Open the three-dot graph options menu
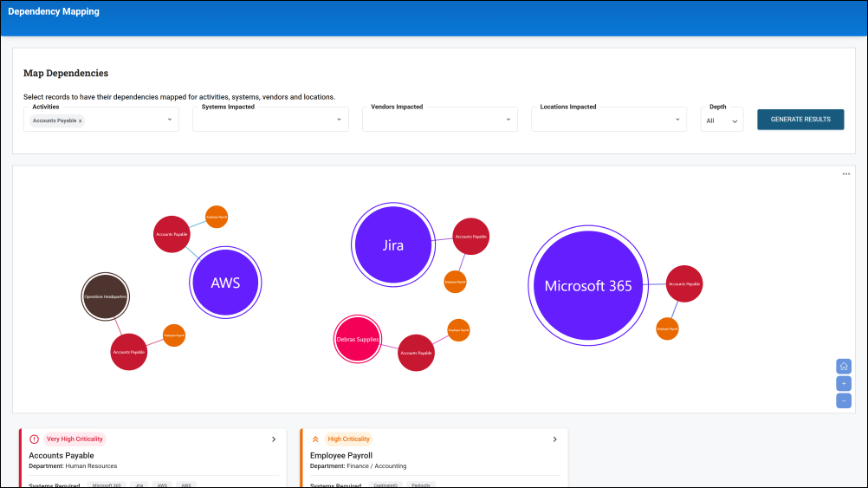Screen dimensions: 868x488 [x=845, y=174]
